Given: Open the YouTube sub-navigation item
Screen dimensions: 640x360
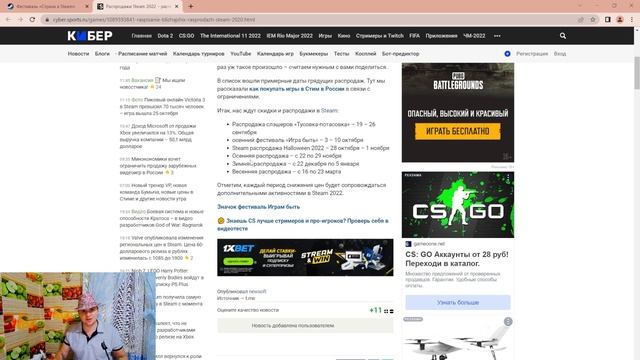Looking at the screenshot, I should (240, 53).
